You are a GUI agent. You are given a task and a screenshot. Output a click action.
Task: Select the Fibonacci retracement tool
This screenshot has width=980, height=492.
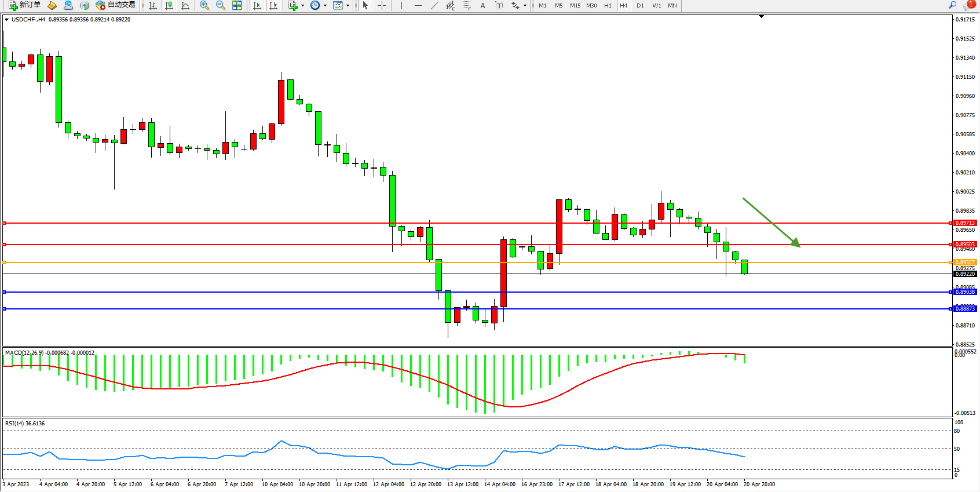(x=467, y=5)
